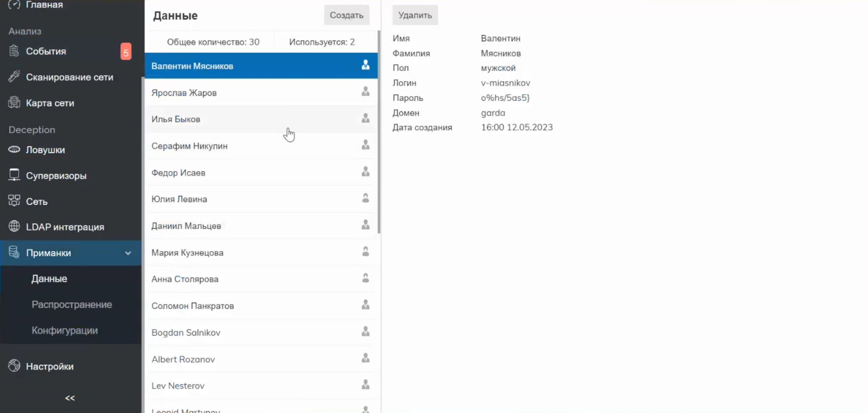Click user icon next to Юлия Левина
Image resolution: width=868 pixels, height=413 pixels.
365,198
